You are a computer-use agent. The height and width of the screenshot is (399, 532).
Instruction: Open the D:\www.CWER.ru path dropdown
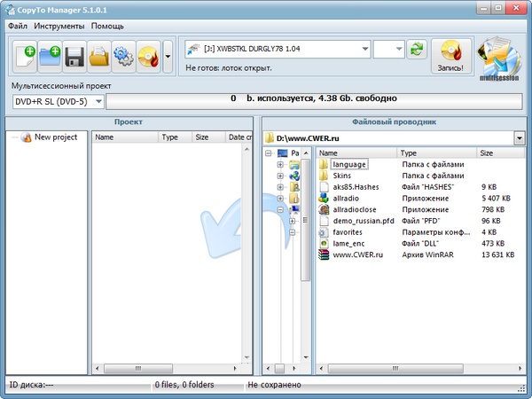click(519, 138)
